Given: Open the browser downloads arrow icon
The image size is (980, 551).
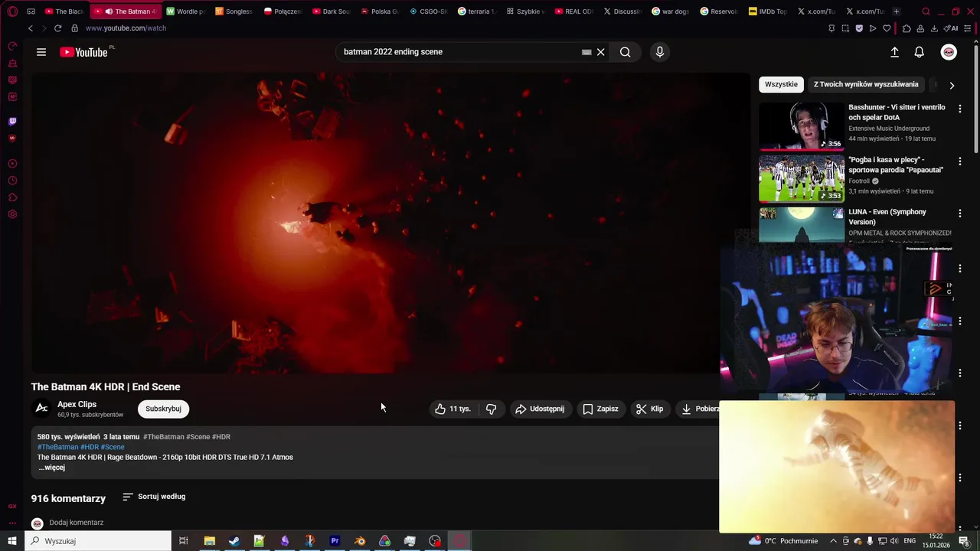Looking at the screenshot, I should [934, 28].
